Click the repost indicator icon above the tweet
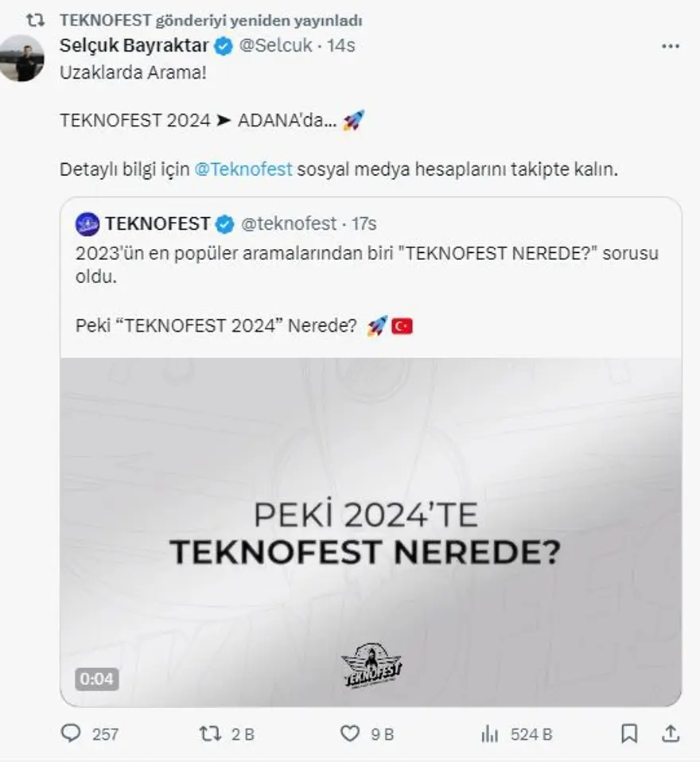 (36, 21)
